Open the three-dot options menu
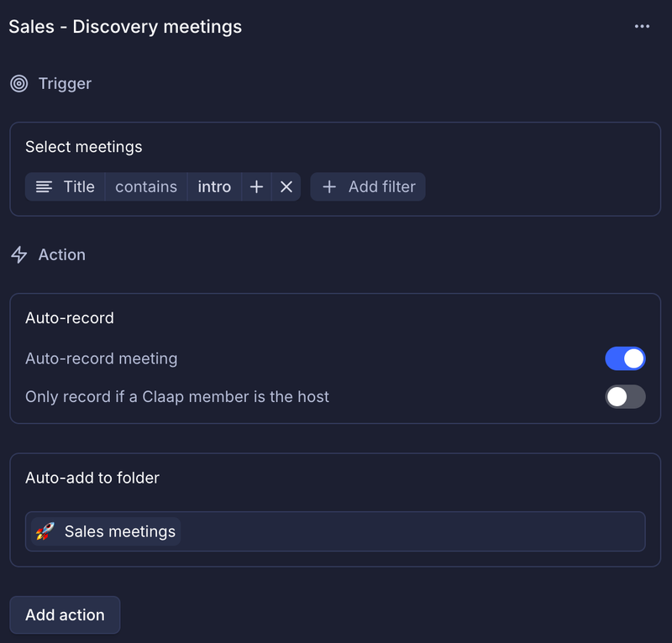 click(642, 27)
